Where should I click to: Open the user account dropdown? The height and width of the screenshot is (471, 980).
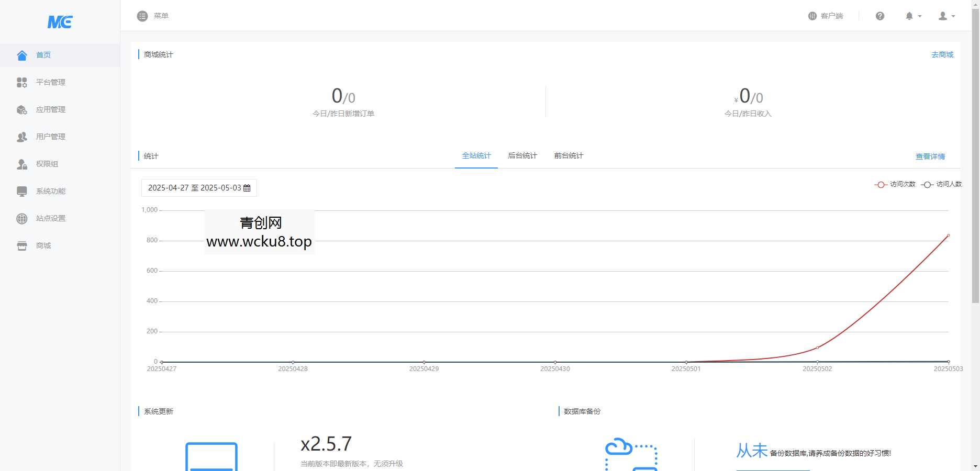pos(946,16)
